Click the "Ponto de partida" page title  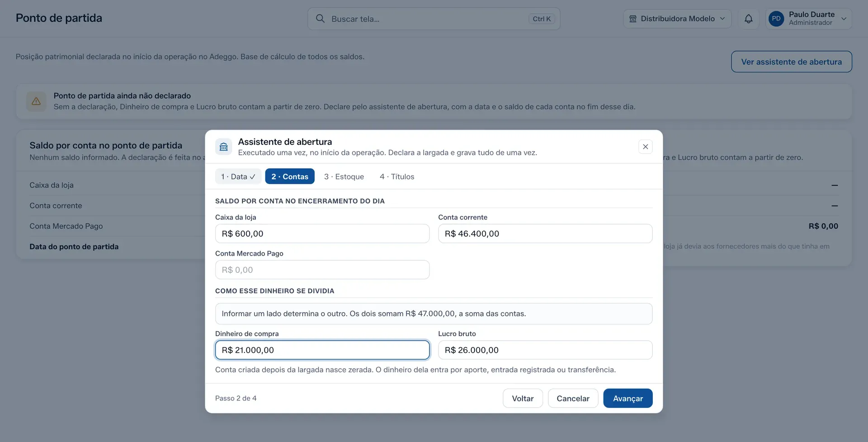tap(59, 18)
